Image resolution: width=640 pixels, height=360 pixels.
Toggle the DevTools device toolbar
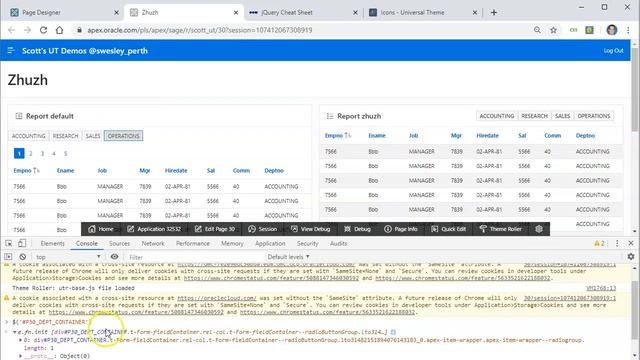(x=22, y=243)
